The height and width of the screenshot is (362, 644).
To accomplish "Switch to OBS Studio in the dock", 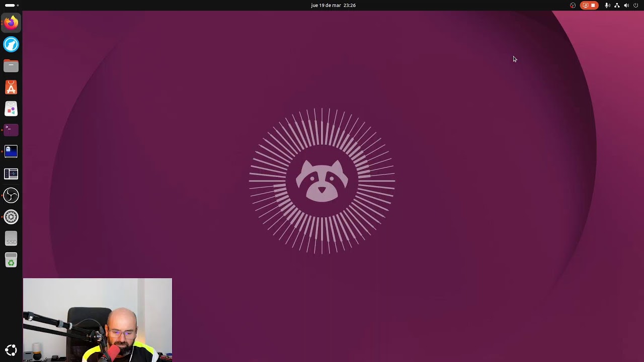I will point(11,195).
